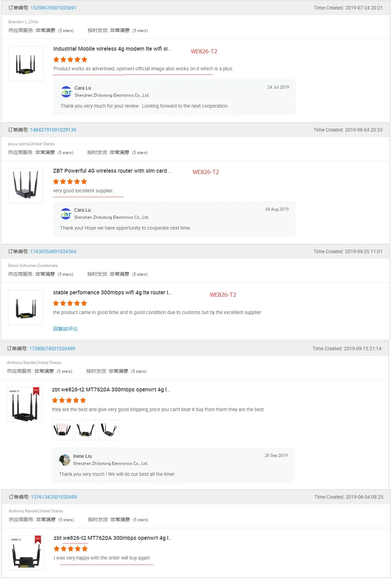This screenshot has height=588, width=391.
Task: Open the Industrial Mobile wireless 4g modem thumbnail
Action: pyautogui.click(x=26, y=64)
